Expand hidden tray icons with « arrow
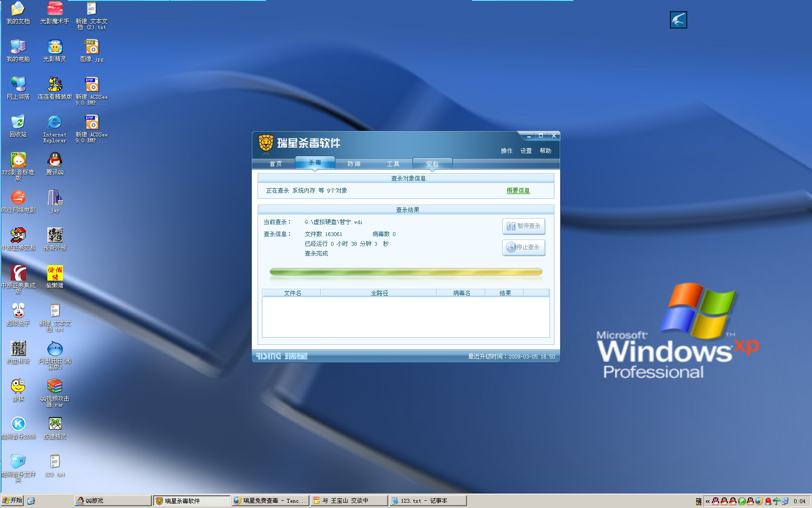The width and height of the screenshot is (812, 508). point(708,501)
